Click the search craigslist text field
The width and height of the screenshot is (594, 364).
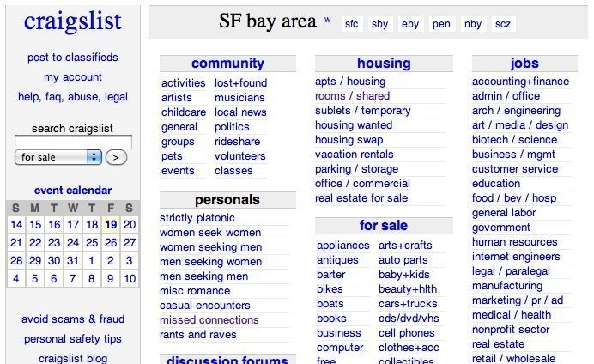click(x=73, y=143)
